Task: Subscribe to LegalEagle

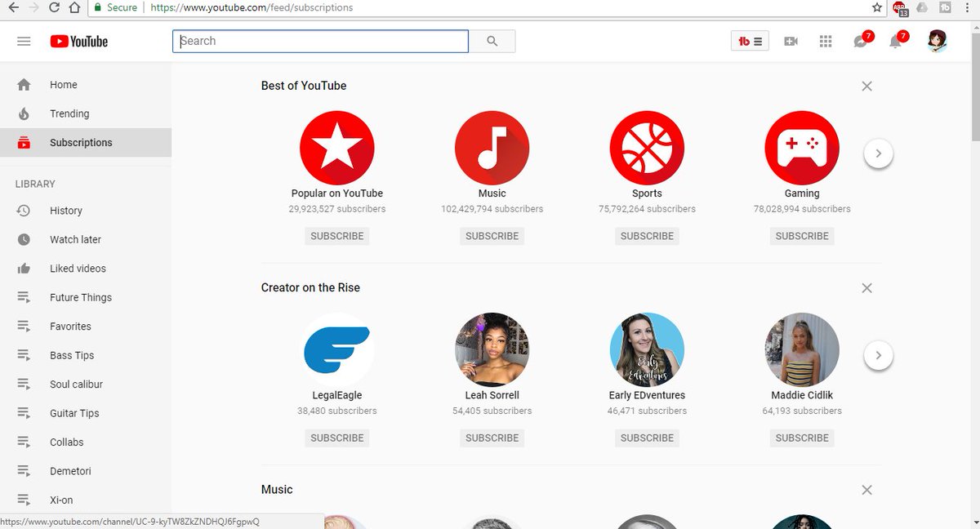Action: (337, 438)
